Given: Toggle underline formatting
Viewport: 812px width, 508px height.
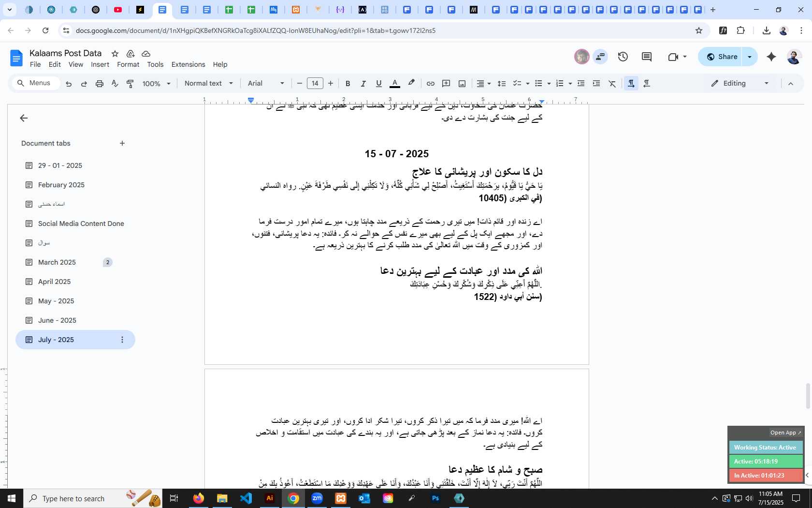Looking at the screenshot, I should coord(379,84).
